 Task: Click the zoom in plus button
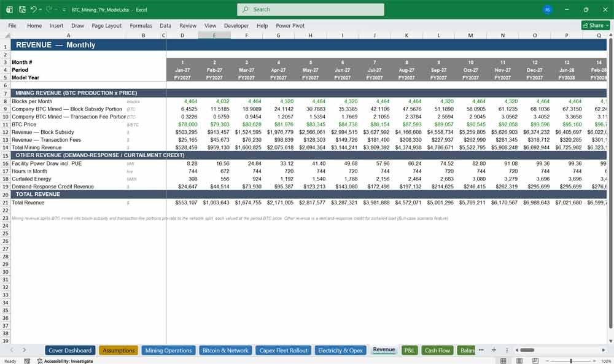595,361
